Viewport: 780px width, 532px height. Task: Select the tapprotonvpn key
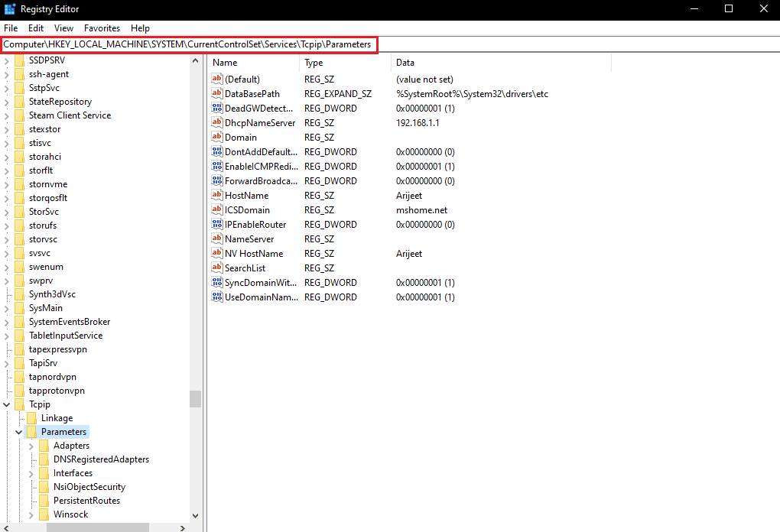[57, 391]
